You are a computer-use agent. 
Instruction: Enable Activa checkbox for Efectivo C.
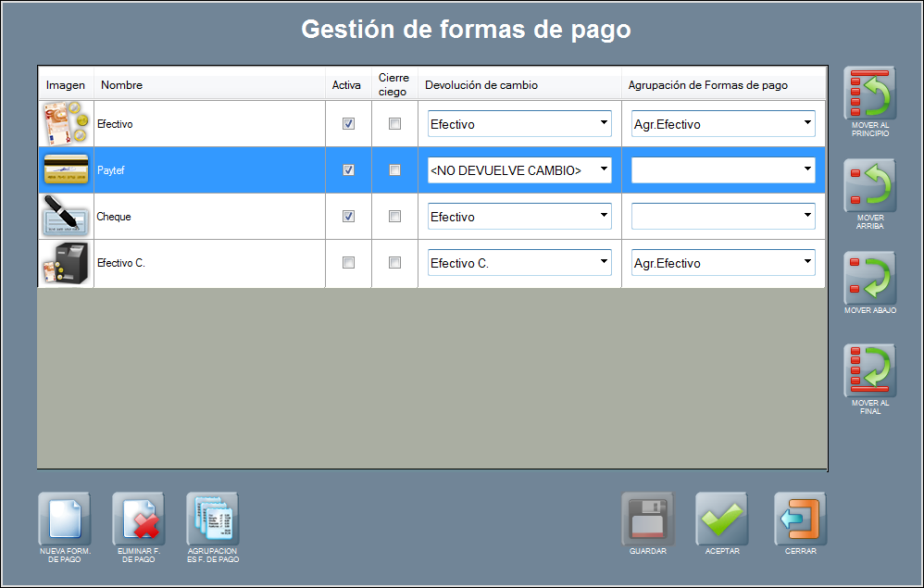click(348, 263)
